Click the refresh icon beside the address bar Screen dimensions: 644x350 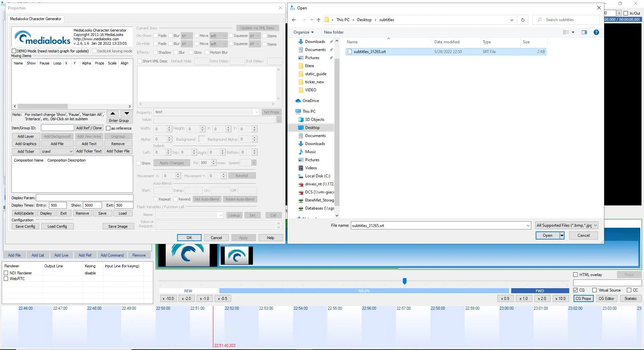pyautogui.click(x=523, y=20)
